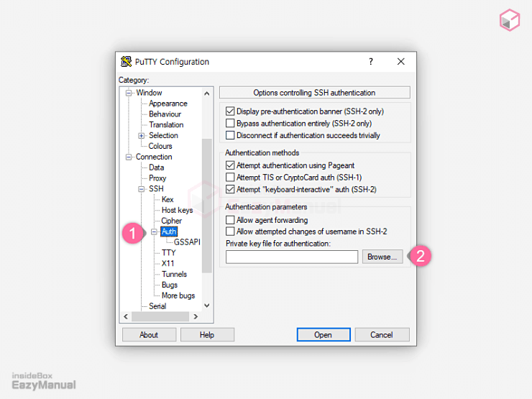Open the Host keys category

pyautogui.click(x=177, y=211)
